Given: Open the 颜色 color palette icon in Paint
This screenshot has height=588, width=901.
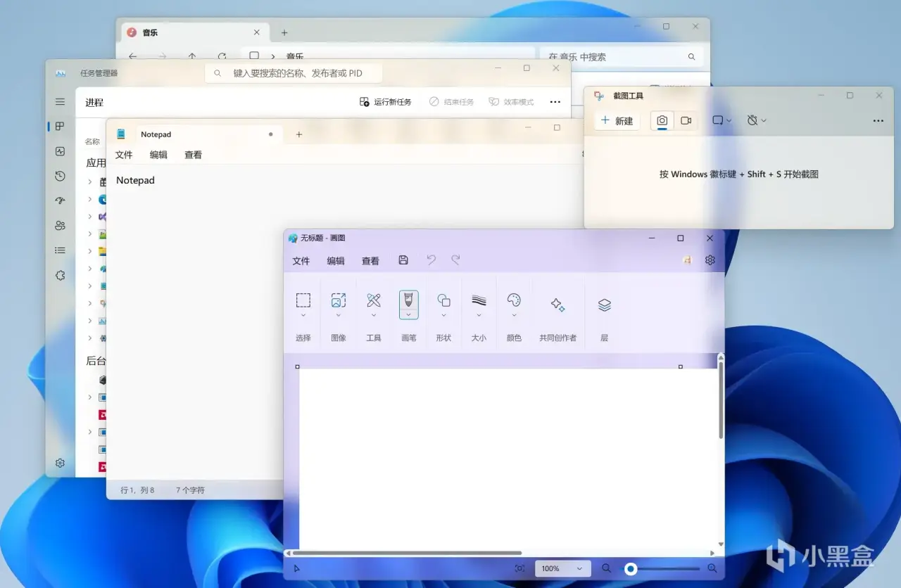Looking at the screenshot, I should pos(514,300).
